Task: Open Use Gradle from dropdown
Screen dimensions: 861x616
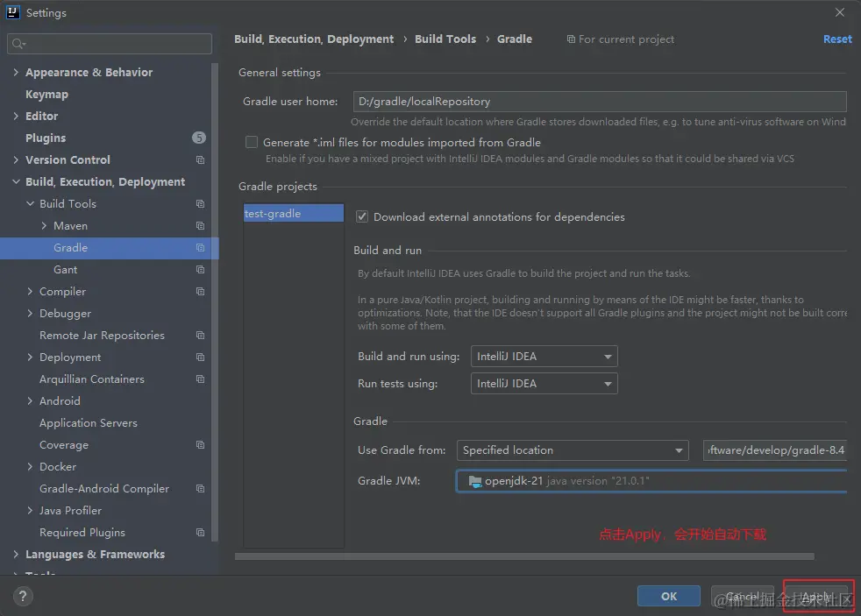Action: (573, 450)
